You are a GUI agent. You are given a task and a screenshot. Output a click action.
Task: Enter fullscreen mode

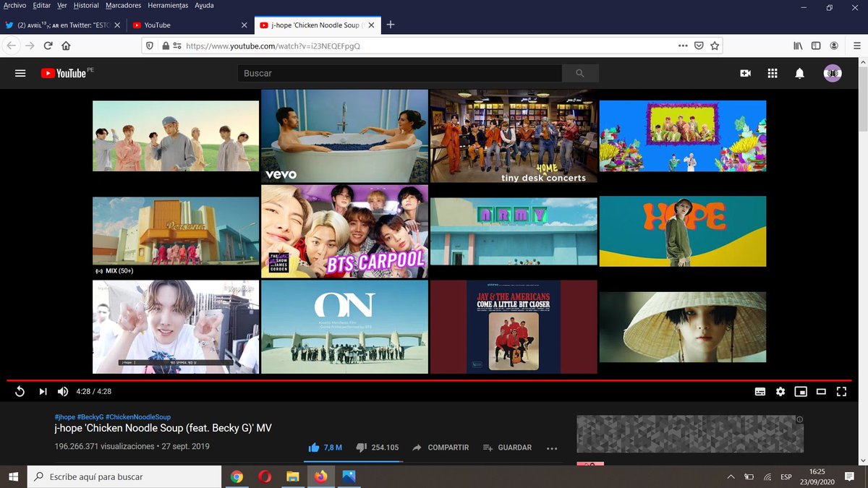point(841,391)
